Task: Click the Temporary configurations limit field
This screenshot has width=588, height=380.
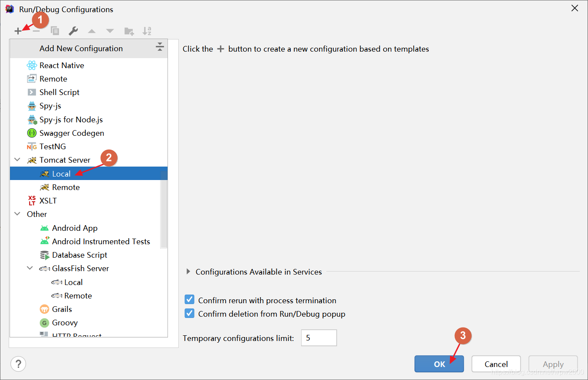Action: pyautogui.click(x=319, y=338)
